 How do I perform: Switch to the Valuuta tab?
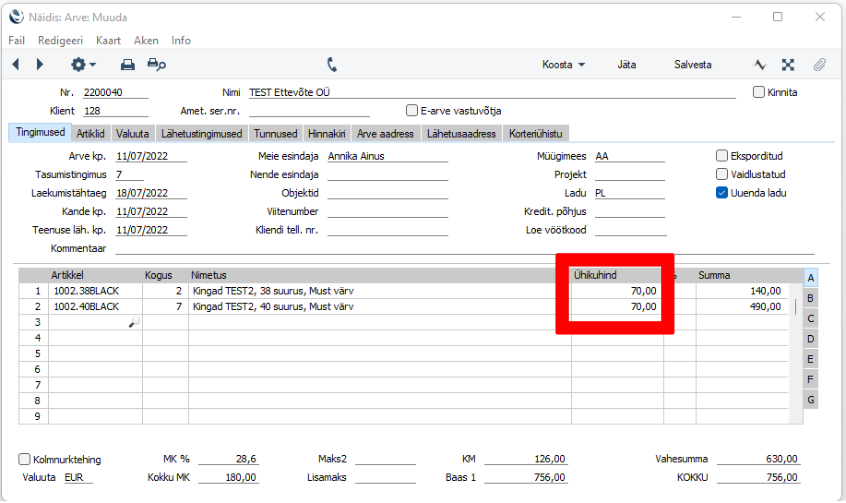click(133, 133)
